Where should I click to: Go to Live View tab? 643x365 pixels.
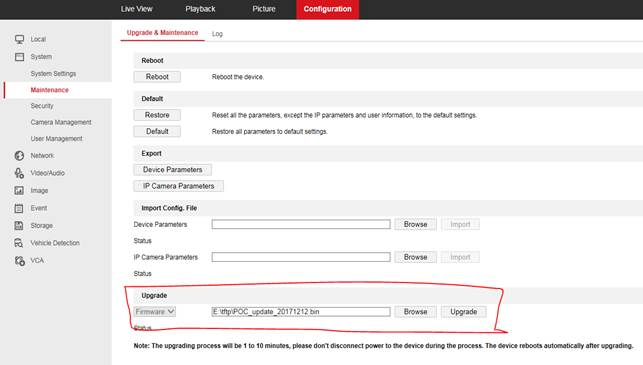[x=137, y=9]
